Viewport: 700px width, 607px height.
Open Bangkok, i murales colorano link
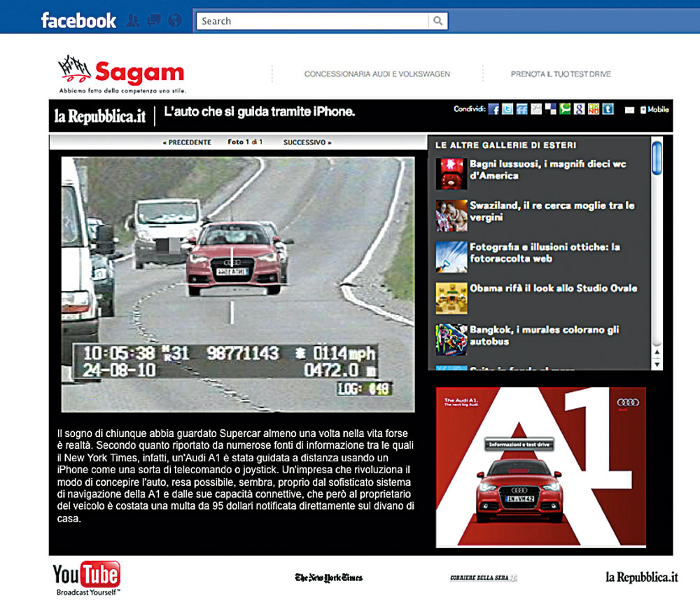[544, 335]
